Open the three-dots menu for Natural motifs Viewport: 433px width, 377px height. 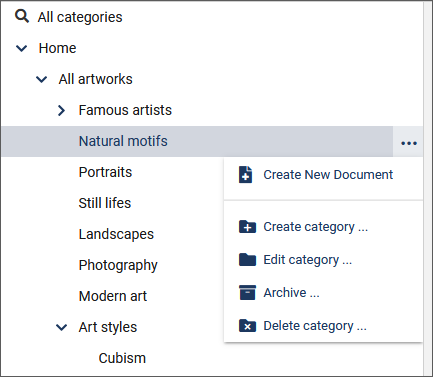(x=409, y=143)
